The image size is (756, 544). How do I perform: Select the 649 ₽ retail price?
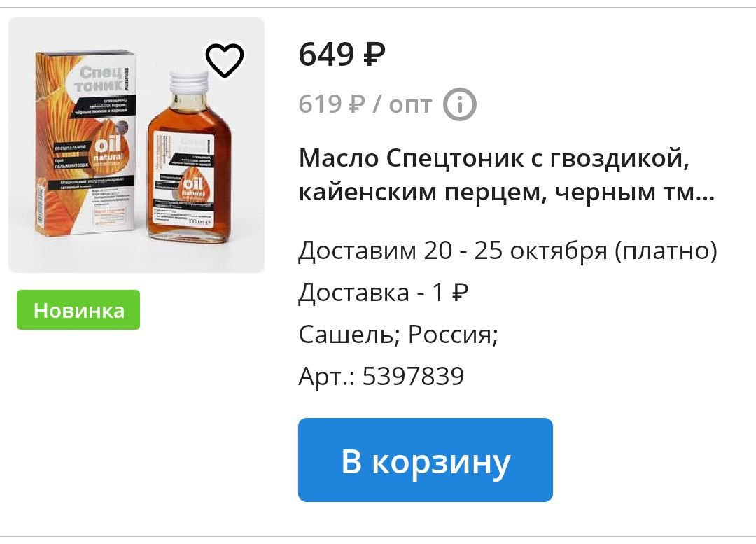tap(342, 54)
